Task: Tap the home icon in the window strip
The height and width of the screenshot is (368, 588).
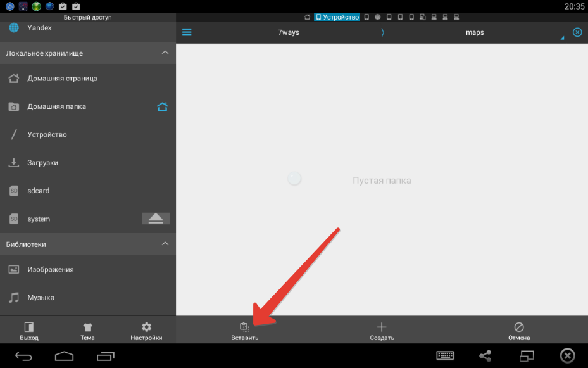Action: 307,17
